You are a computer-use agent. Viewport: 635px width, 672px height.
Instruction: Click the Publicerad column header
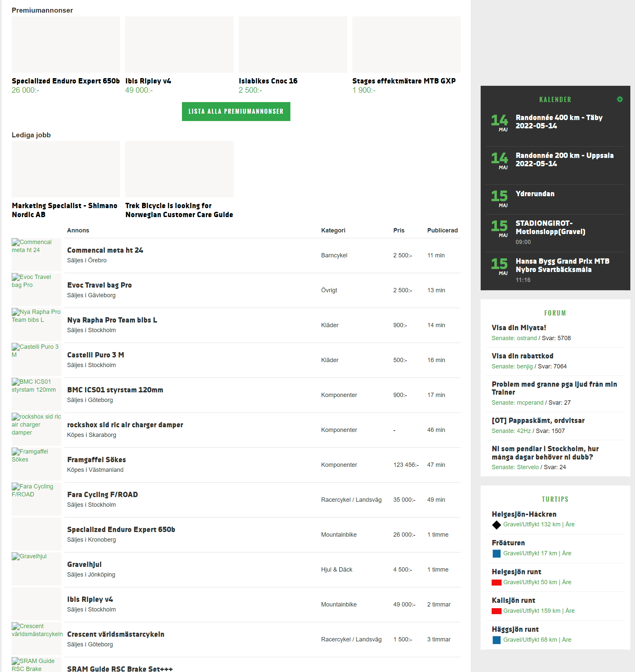(442, 230)
